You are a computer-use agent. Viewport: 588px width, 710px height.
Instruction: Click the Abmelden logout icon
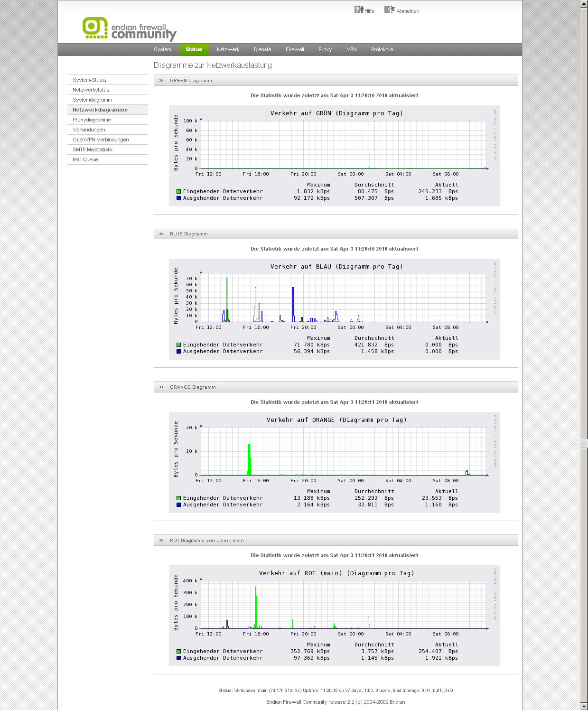tap(389, 9)
